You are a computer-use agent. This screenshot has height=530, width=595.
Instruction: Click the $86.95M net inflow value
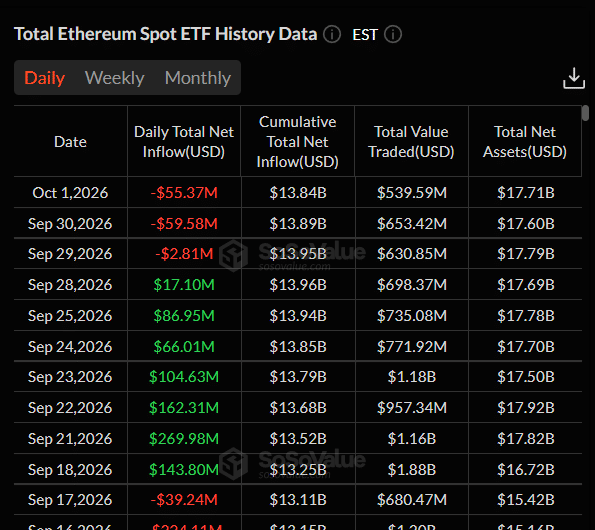(184, 316)
